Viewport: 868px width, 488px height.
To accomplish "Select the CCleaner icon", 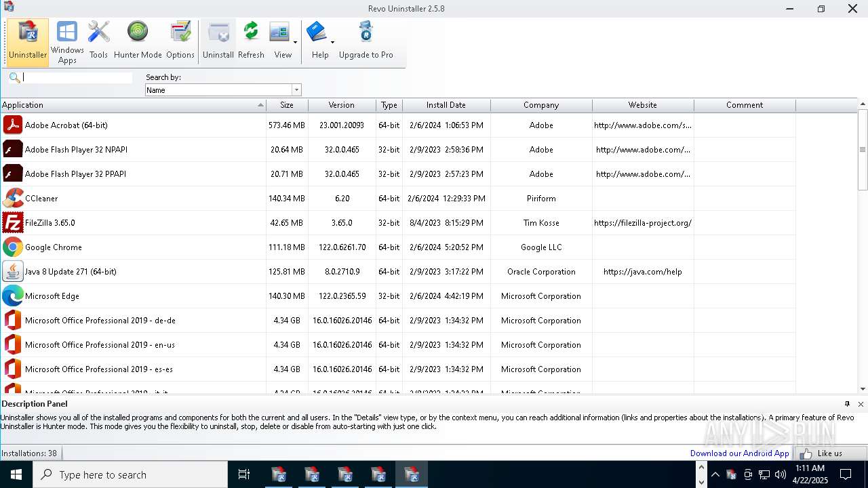I will click(12, 198).
